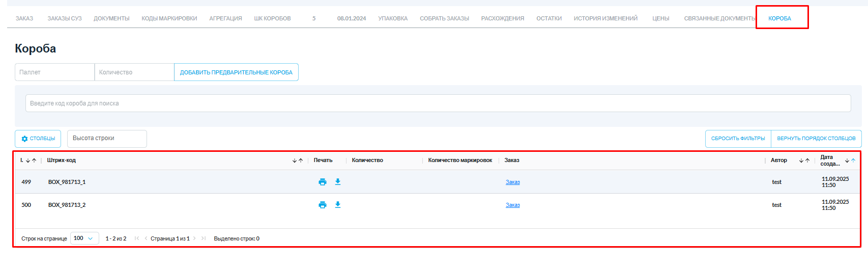
Task: Click the Заказ column header
Action: tap(512, 161)
